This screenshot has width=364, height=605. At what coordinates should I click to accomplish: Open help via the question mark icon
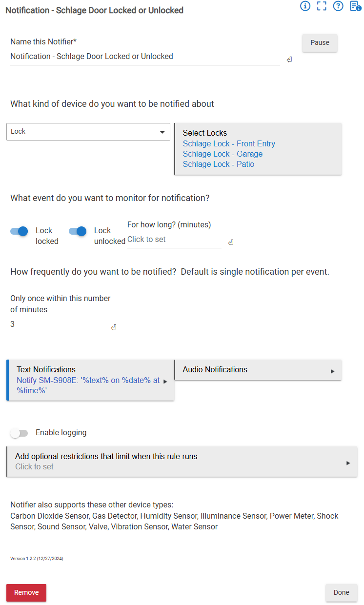pos(338,6)
